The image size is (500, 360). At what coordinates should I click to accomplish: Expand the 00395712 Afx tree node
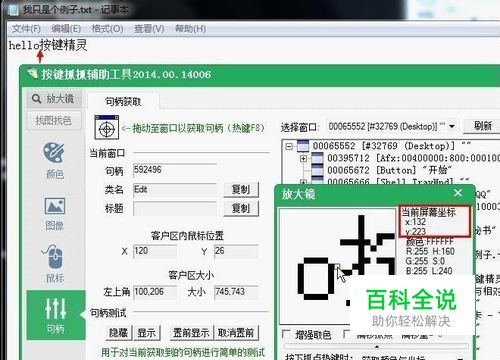tap(303, 158)
